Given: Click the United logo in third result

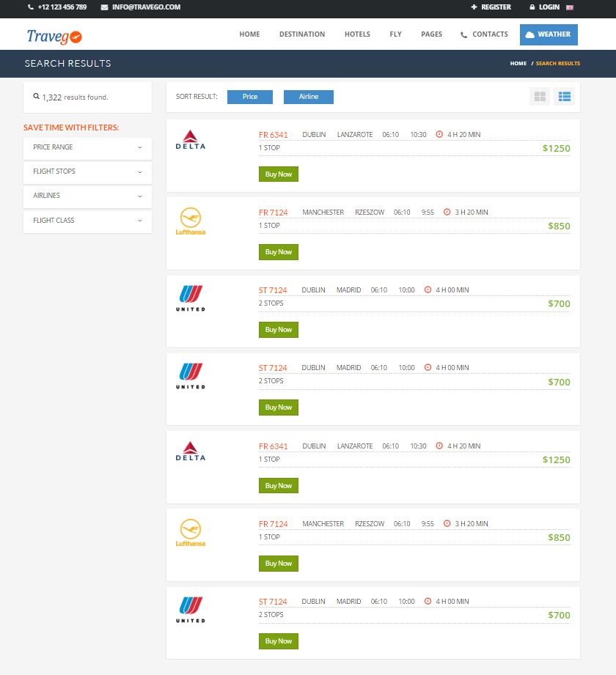Looking at the screenshot, I should [x=191, y=298].
